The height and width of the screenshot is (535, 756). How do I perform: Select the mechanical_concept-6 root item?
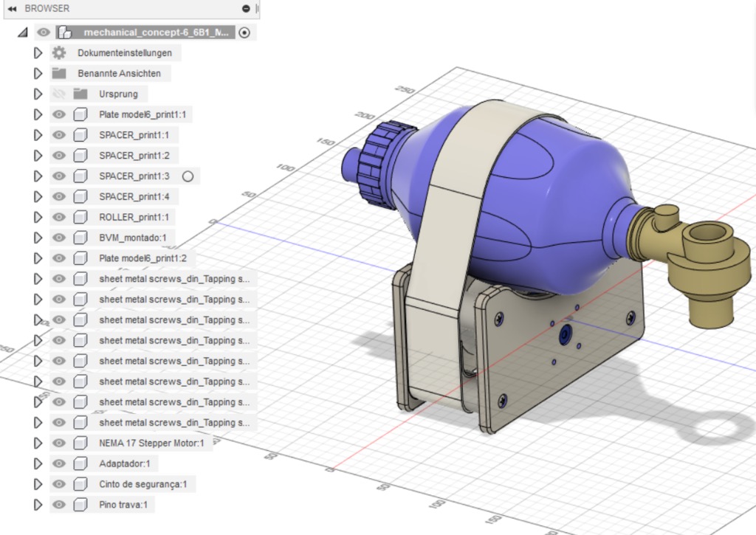(x=155, y=32)
